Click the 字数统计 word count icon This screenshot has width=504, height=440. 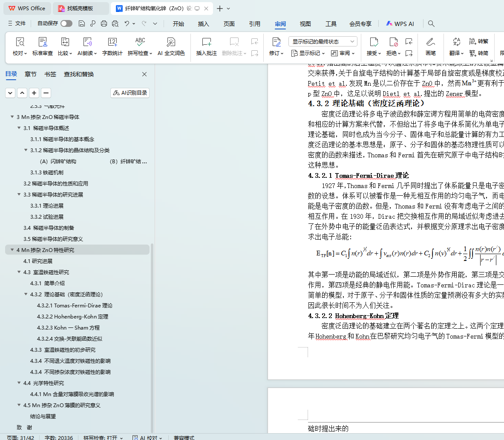pos(112,42)
